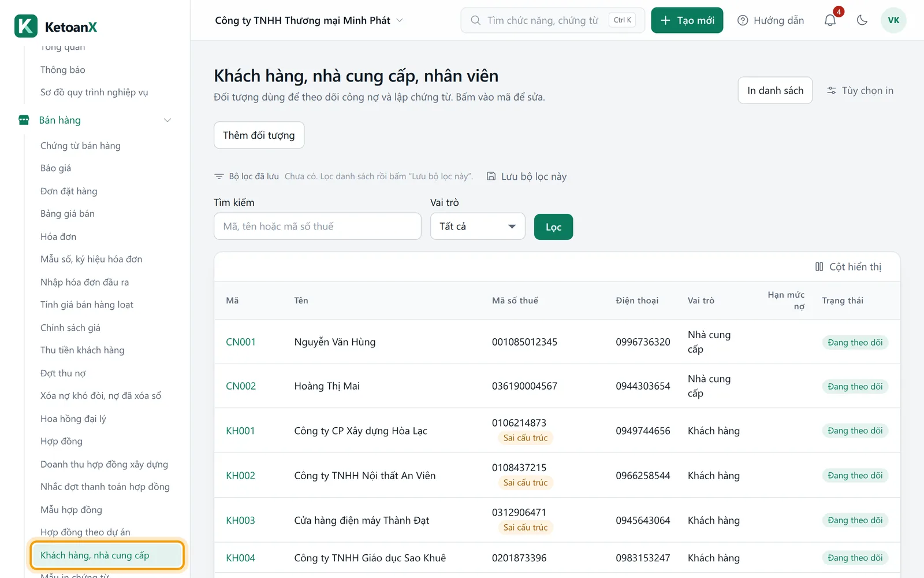
Task: Open Chứng từ bán hàng menu item
Action: (x=80, y=146)
